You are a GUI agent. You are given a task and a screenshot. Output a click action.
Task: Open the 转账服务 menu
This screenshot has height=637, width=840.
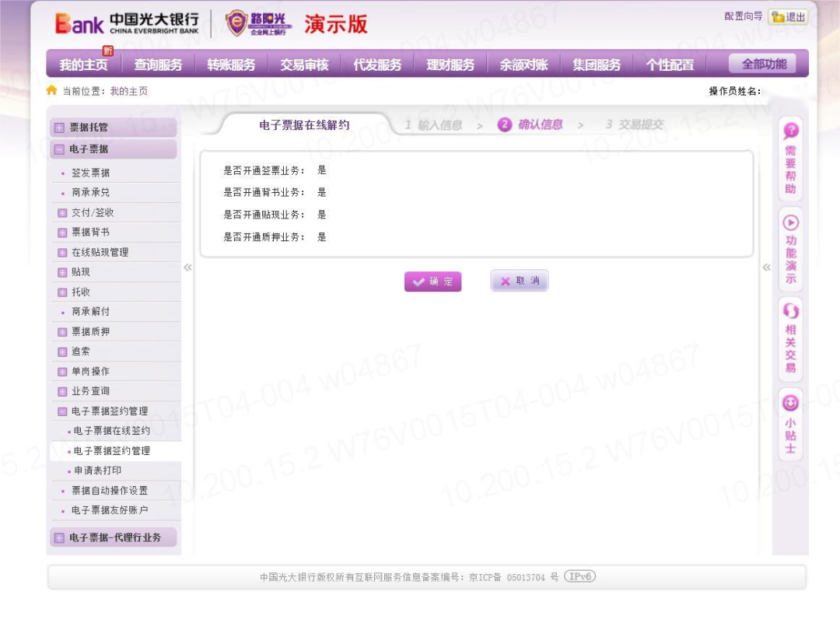231,65
